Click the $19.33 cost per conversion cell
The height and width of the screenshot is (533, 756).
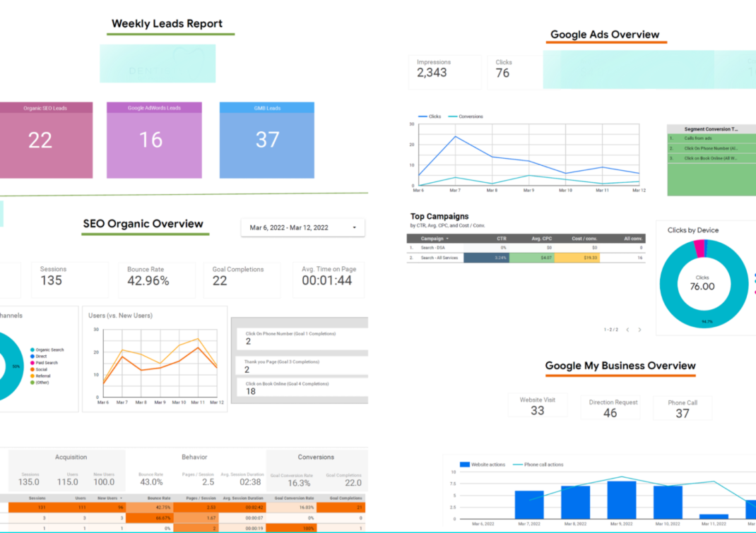coord(577,258)
